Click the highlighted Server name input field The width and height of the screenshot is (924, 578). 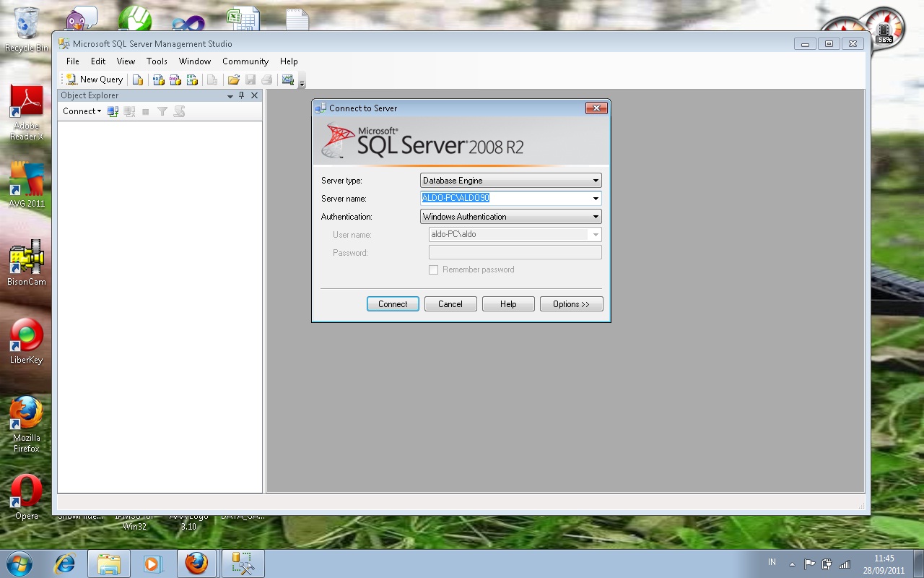pyautogui.click(x=505, y=198)
